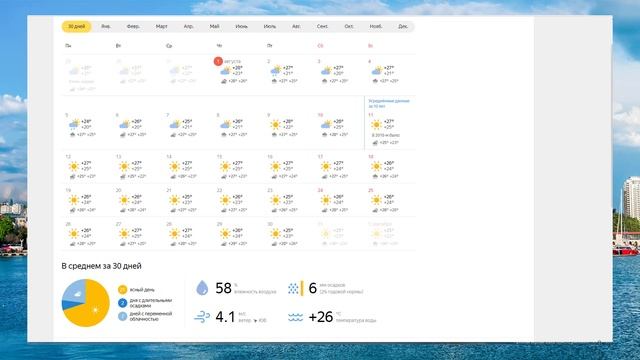640x360 pixels.
Task: Click the "Пн" weekday column header
Action: (68, 46)
